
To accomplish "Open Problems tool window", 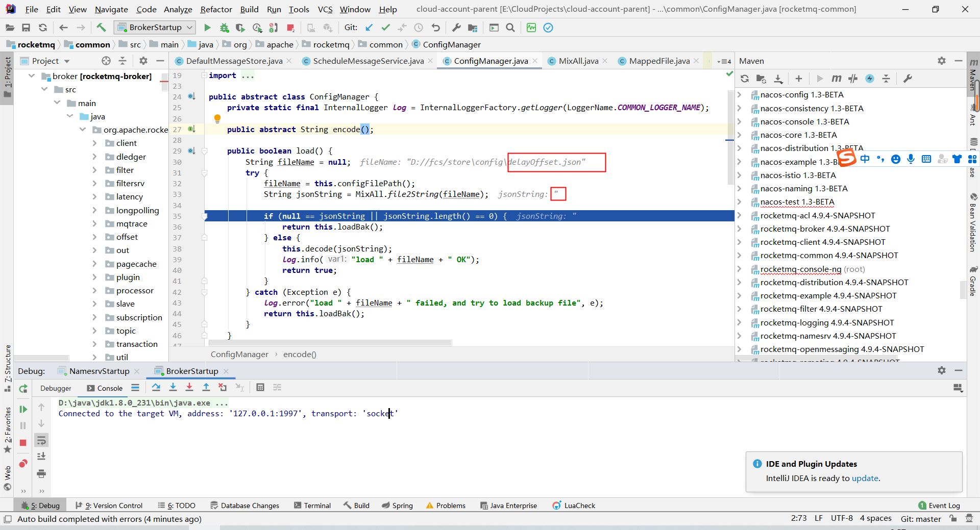I will 446,506.
